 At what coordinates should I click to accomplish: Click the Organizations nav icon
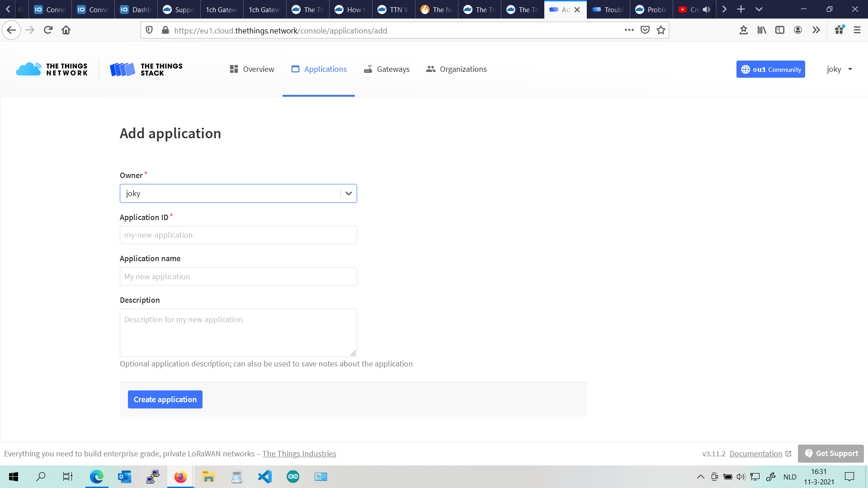(430, 69)
